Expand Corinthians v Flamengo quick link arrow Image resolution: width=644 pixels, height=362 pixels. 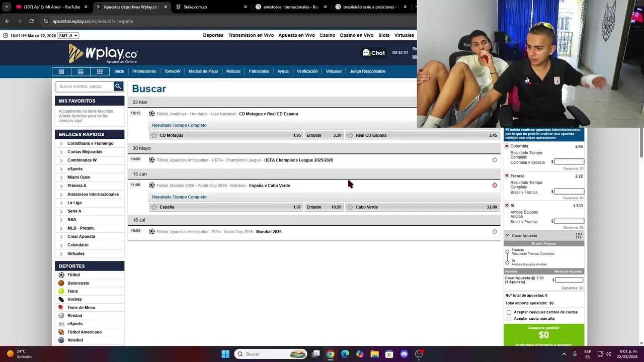pos(61,143)
